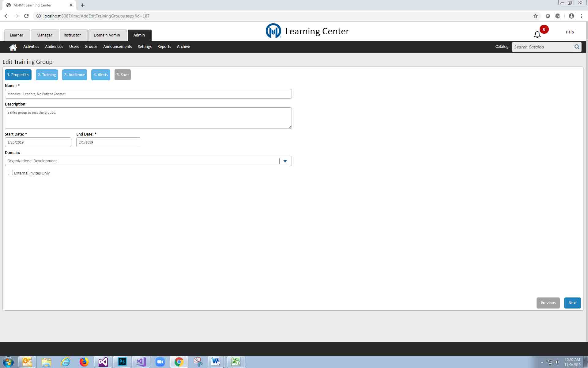
Task: Switch to the Domain Admin tab
Action: (x=107, y=35)
